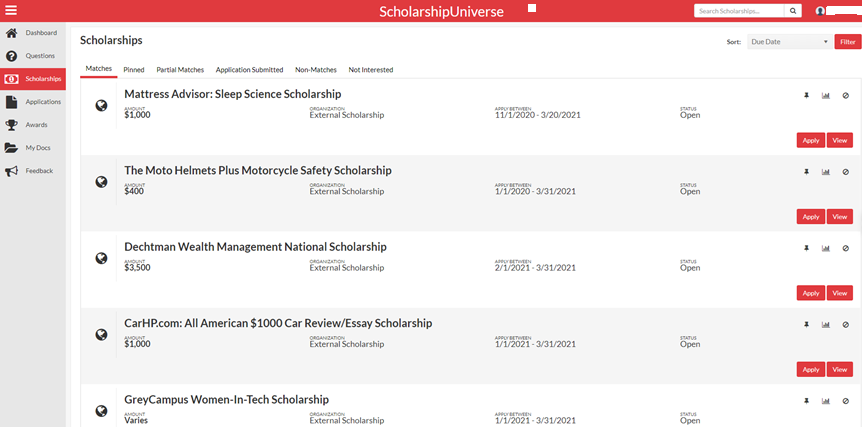Open the Application Submitted tab
The height and width of the screenshot is (438, 862).
pyautogui.click(x=249, y=70)
